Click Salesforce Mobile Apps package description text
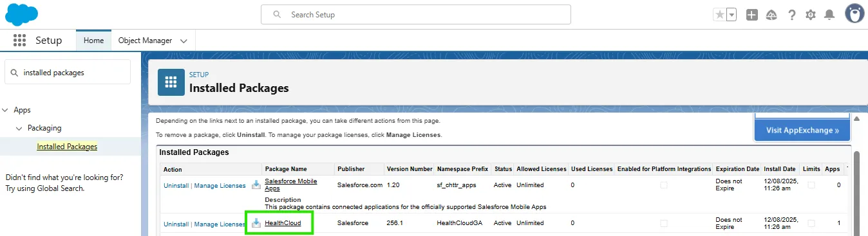 pos(406,206)
